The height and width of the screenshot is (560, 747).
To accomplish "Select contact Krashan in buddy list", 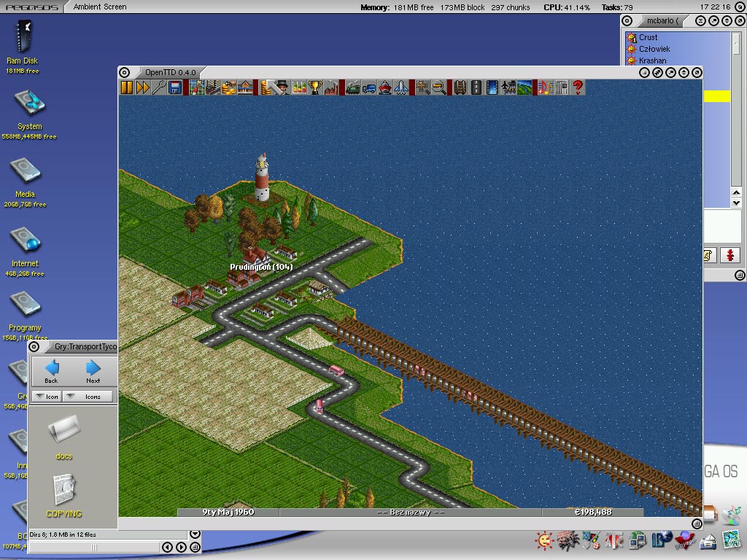I will pyautogui.click(x=652, y=61).
